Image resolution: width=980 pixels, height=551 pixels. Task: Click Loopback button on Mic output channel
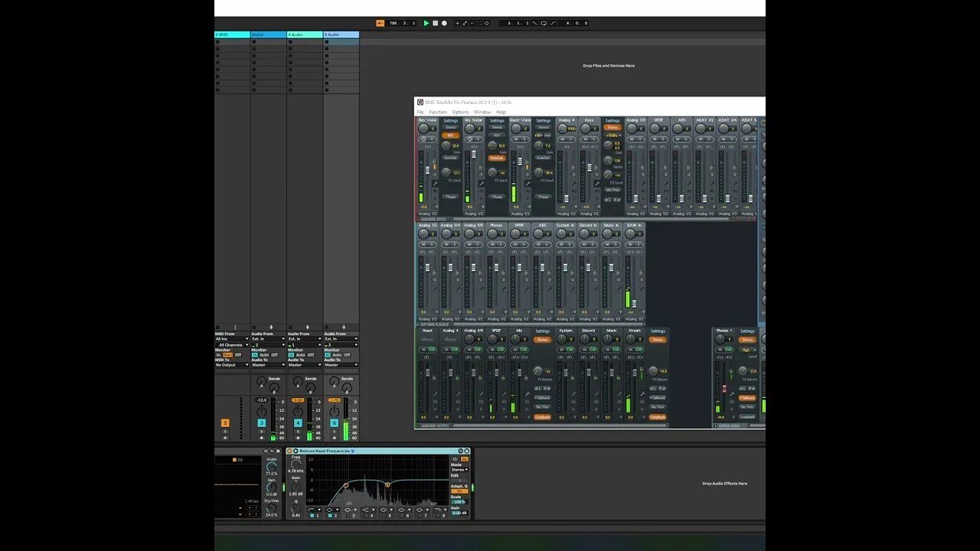coord(542,417)
